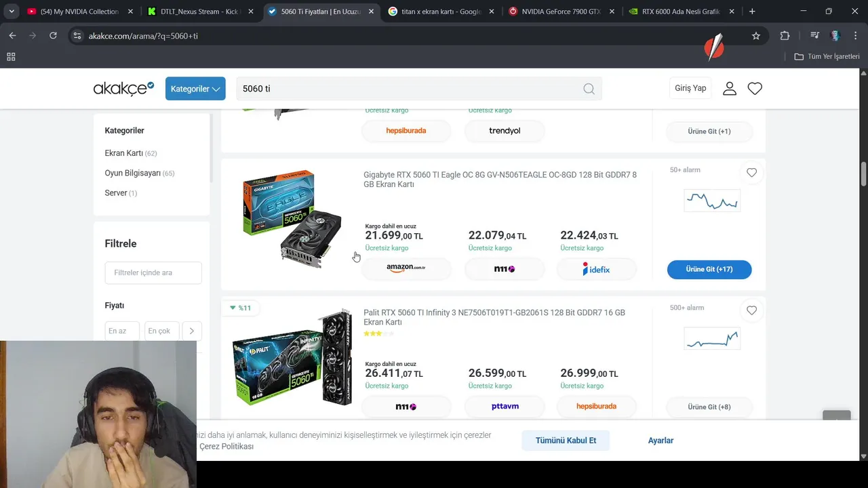Open the Çerez Politikası link

click(226, 447)
